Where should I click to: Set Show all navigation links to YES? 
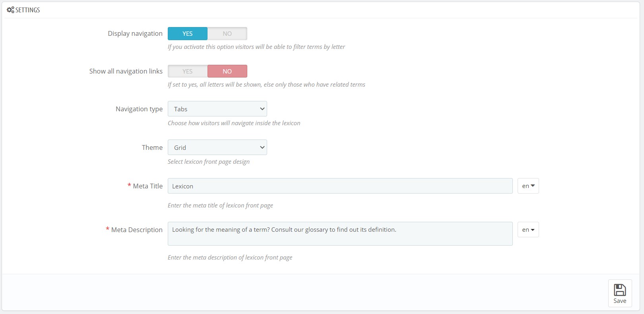click(x=188, y=72)
